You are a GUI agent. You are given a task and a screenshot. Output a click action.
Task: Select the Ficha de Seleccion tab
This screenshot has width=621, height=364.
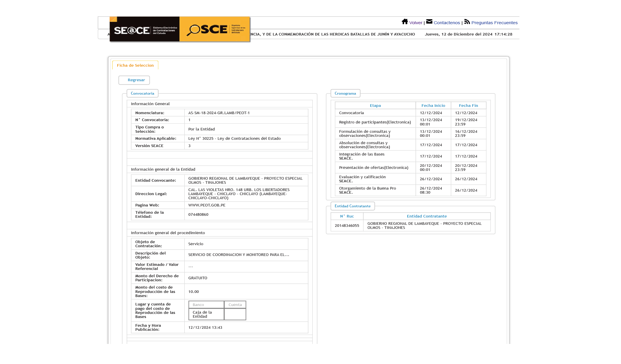click(x=135, y=65)
